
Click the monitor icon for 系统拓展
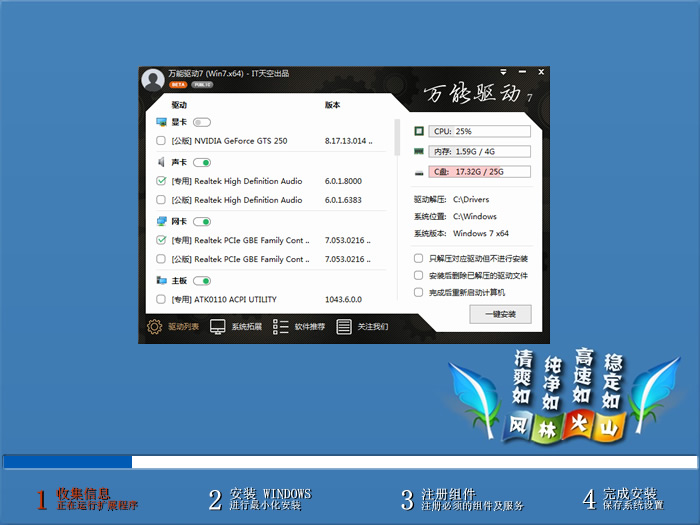[x=217, y=327]
